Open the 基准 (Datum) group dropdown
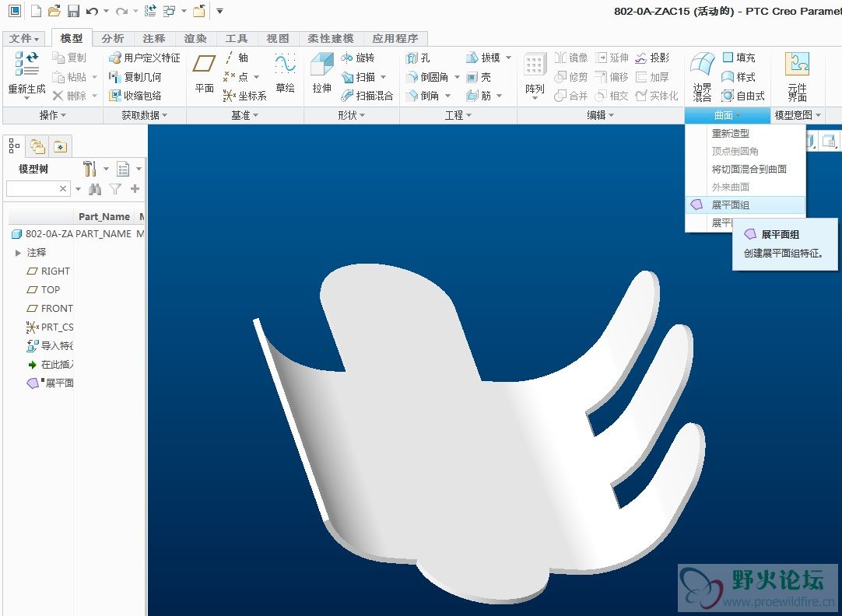This screenshot has width=842, height=616. pos(245,115)
